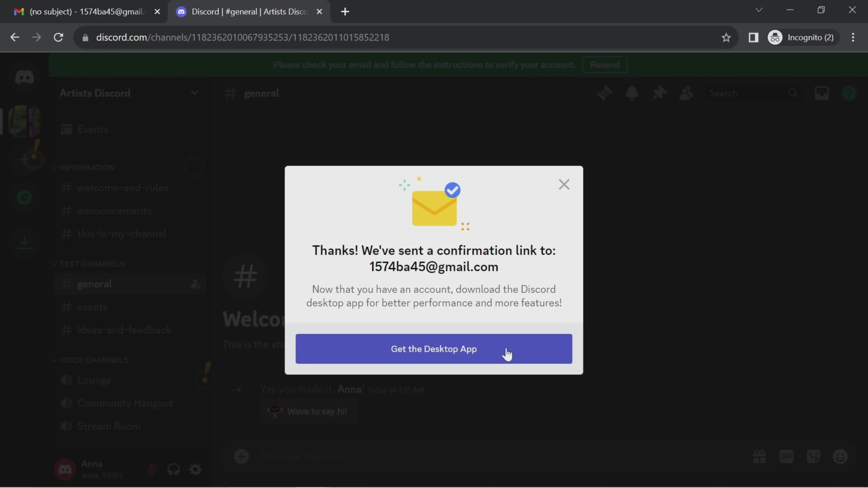Select the inbox icon top right
868x488 pixels.
(822, 94)
